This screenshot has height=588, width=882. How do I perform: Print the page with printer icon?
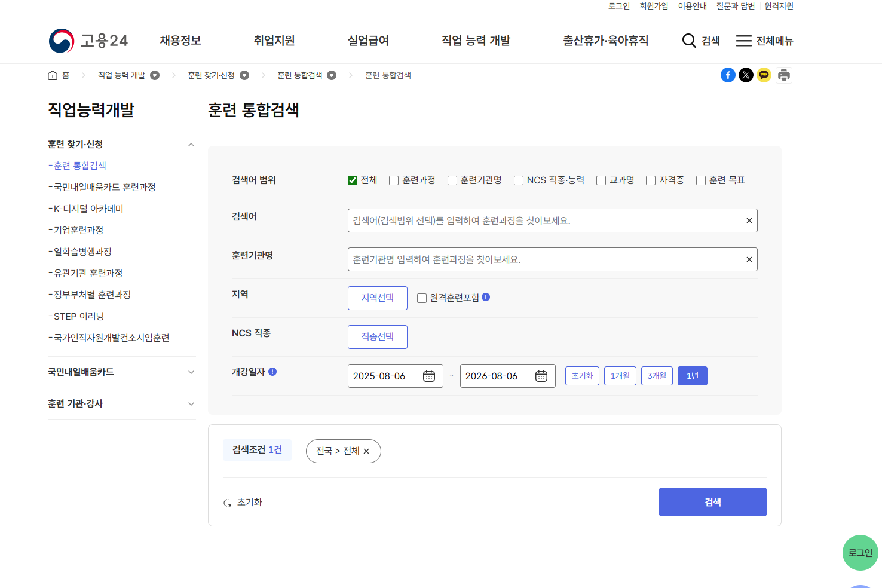(784, 75)
